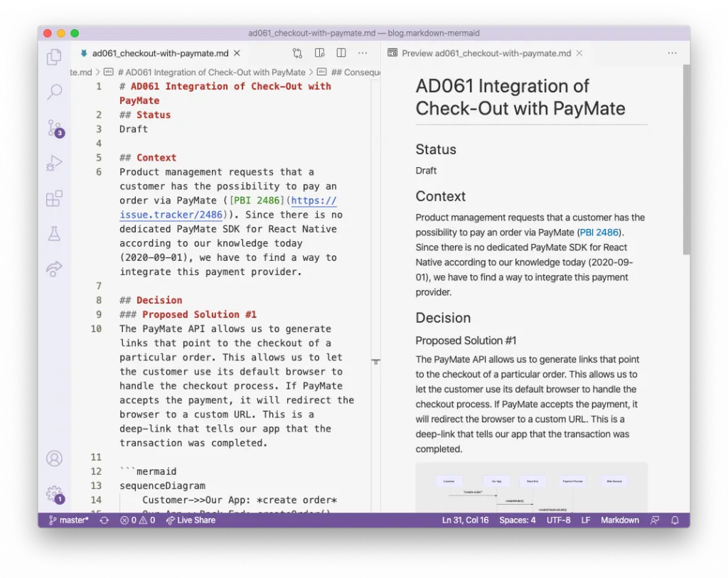The image size is (728, 578).
Task: Click the 'sequenceDiagram' line in editor
Action: point(163,486)
